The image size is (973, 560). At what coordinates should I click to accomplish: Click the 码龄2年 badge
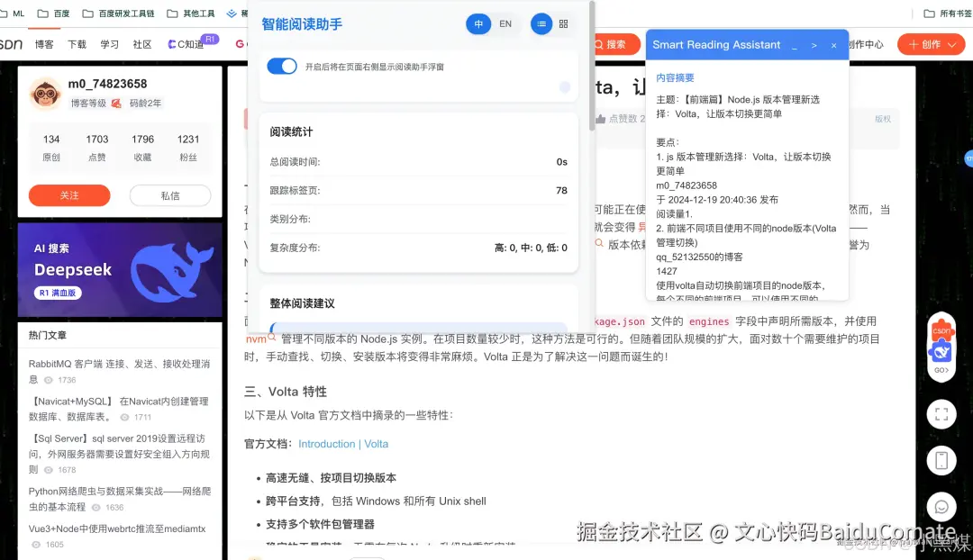pyautogui.click(x=145, y=104)
